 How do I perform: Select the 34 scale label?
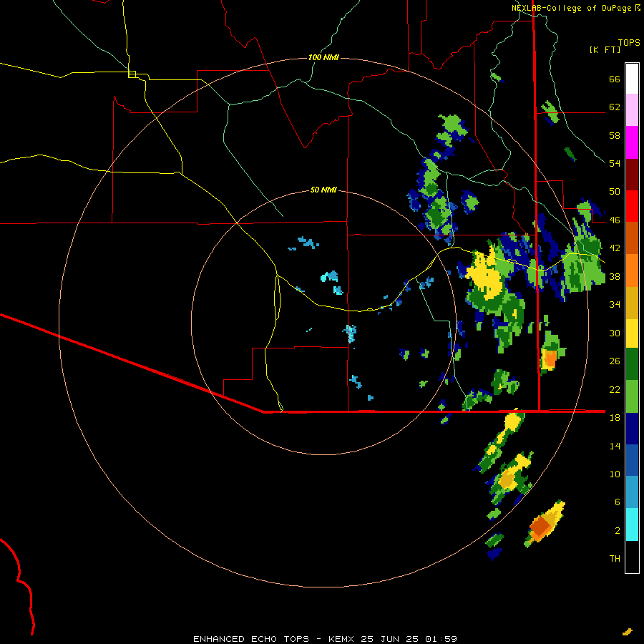[615, 304]
